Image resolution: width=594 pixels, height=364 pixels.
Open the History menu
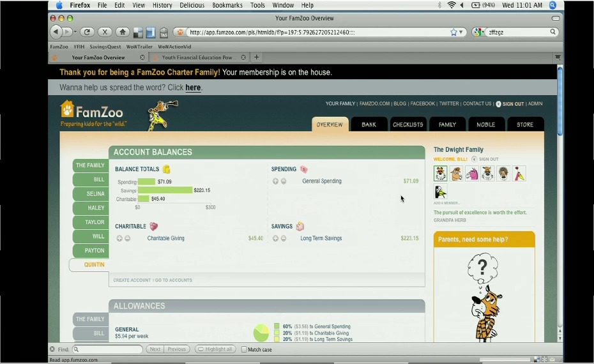point(162,5)
